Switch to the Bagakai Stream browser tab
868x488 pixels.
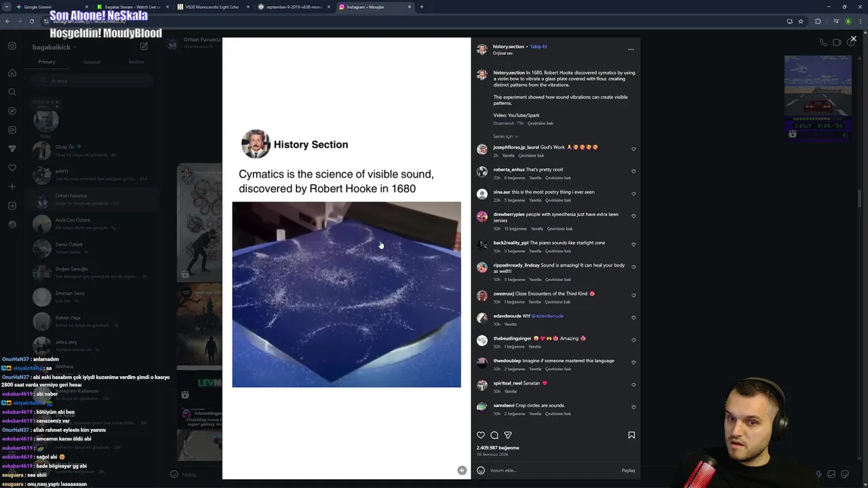click(132, 7)
